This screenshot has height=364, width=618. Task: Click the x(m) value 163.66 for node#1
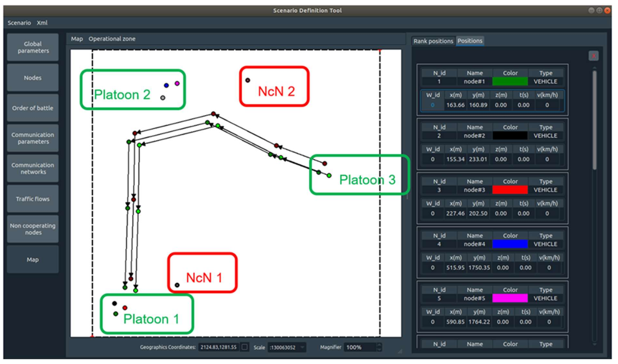pyautogui.click(x=455, y=105)
